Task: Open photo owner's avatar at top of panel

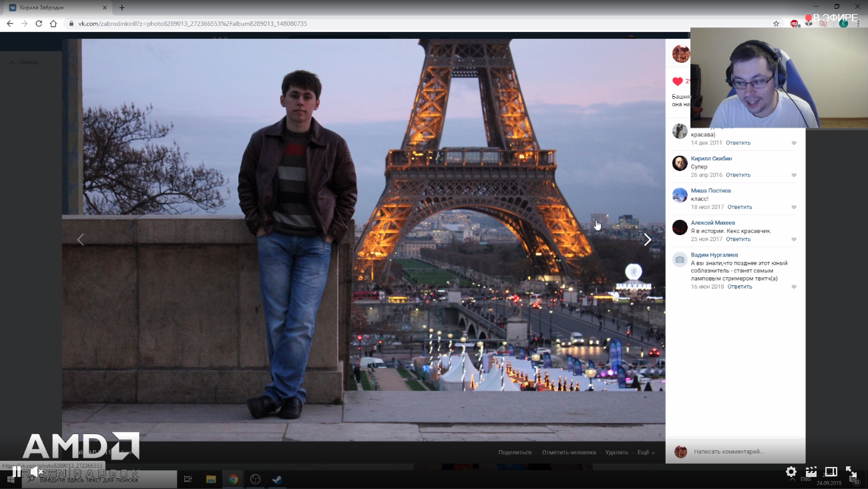Action: 680,54
